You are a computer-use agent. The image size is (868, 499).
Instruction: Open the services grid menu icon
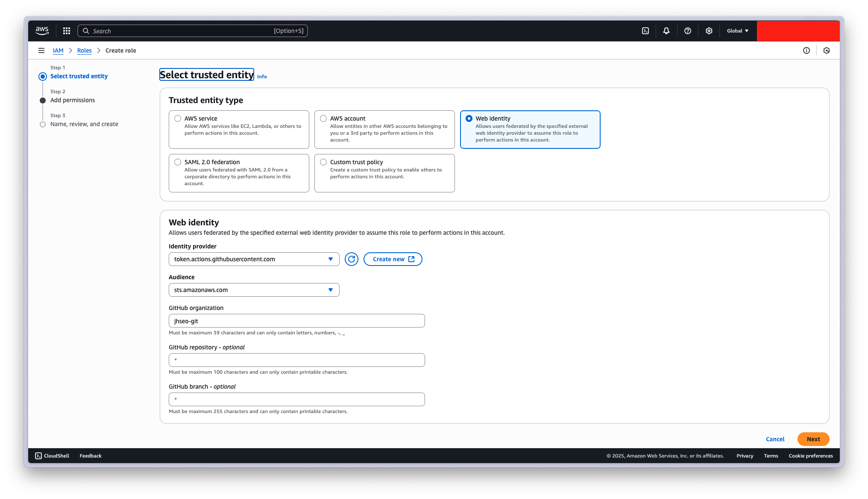pyautogui.click(x=67, y=31)
